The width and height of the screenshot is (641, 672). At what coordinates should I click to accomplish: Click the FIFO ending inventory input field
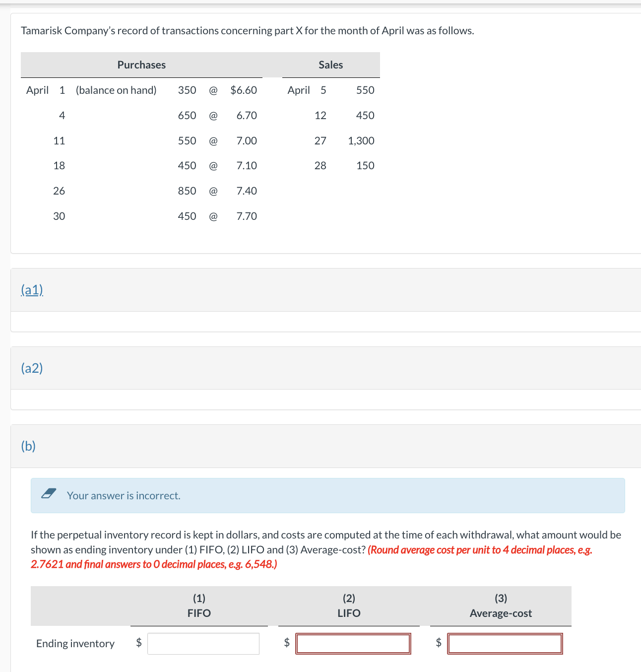203,643
